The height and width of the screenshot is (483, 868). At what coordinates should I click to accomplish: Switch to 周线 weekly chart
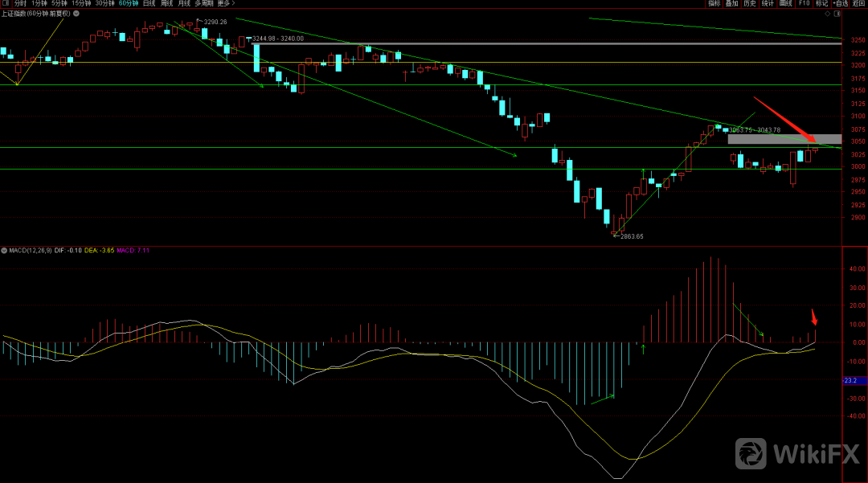pos(167,4)
